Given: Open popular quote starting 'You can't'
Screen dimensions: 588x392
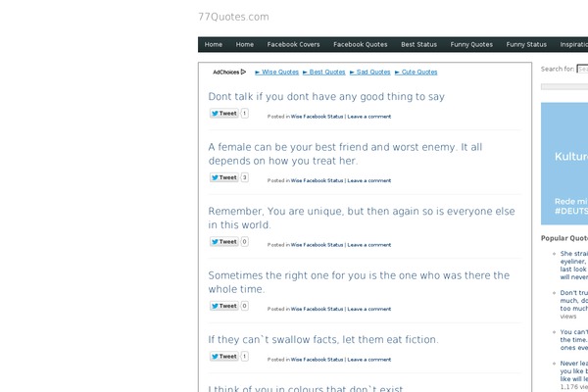Looking at the screenshot, I should tap(573, 340).
